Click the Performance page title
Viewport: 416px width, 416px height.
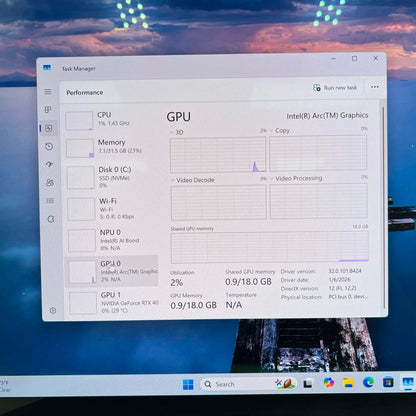pos(85,93)
